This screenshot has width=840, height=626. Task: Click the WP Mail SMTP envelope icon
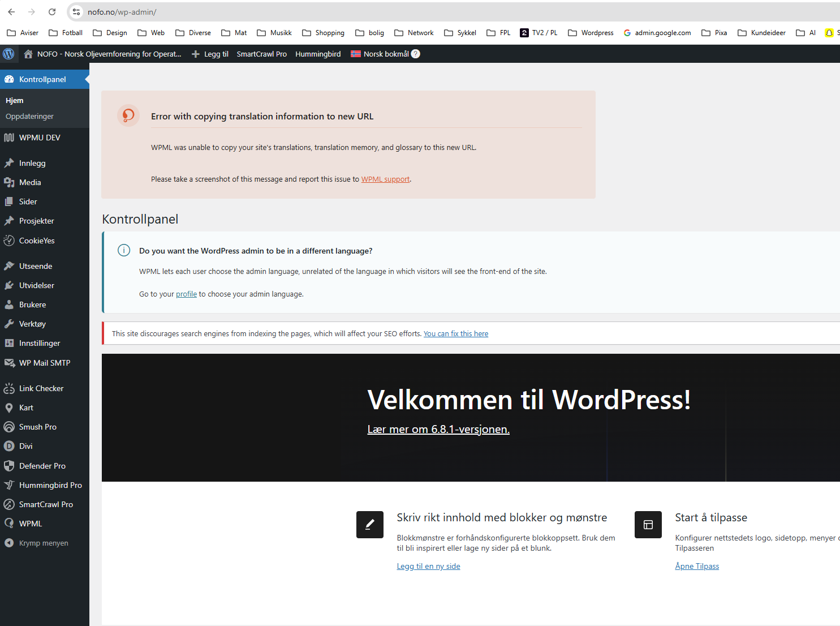[9, 363]
